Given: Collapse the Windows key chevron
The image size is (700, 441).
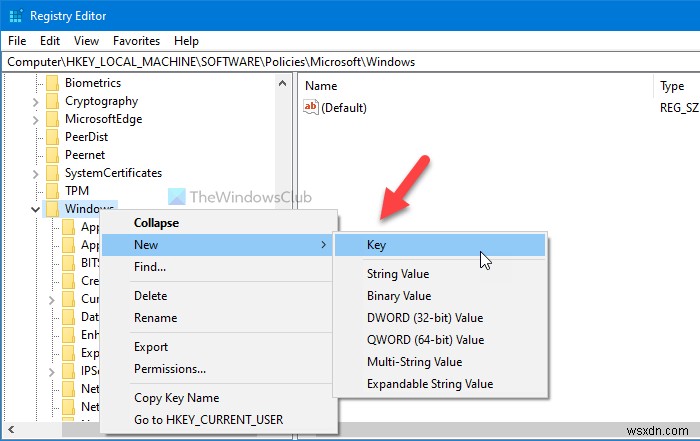Looking at the screenshot, I should 36,209.
